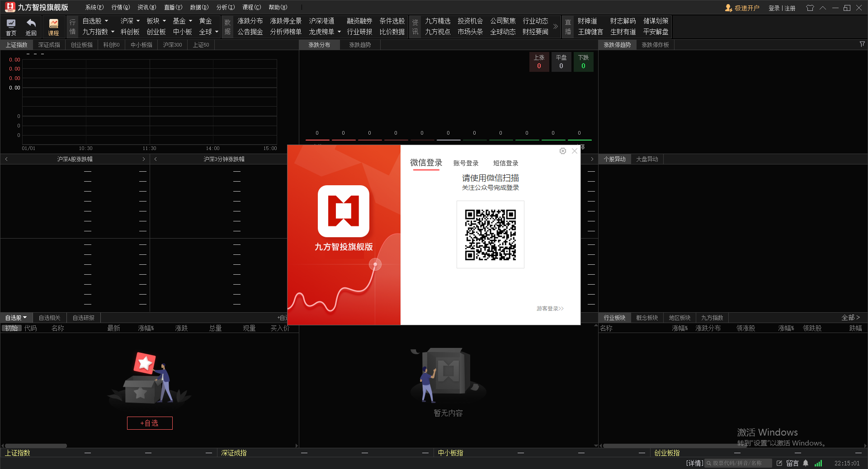Switch to 涨跌趋势 tab

(x=360, y=45)
